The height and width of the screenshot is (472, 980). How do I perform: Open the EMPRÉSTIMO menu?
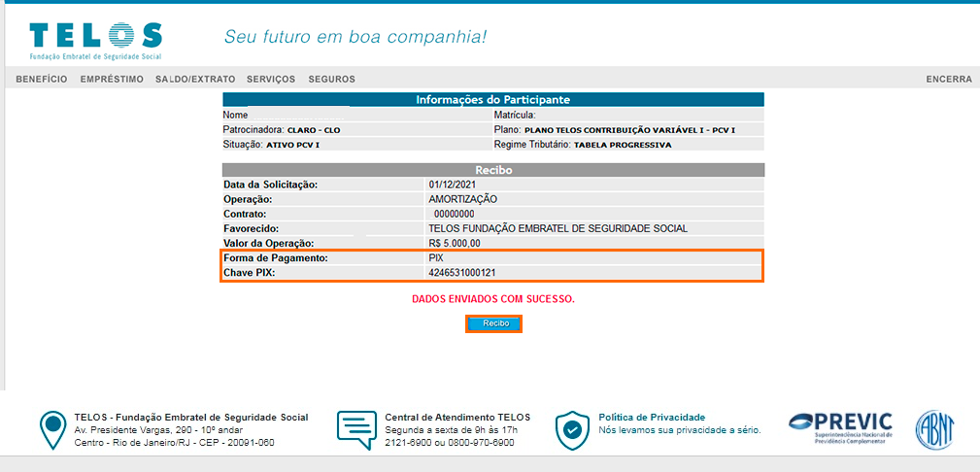(x=112, y=80)
